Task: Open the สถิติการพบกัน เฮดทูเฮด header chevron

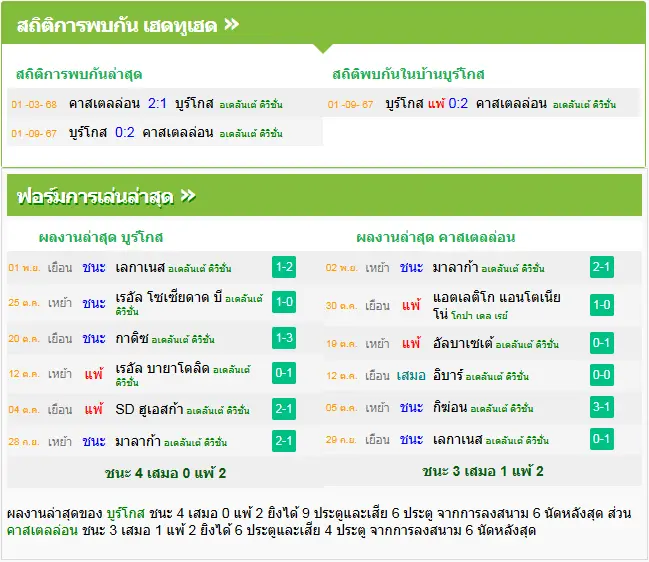Action: pyautogui.click(x=232, y=24)
